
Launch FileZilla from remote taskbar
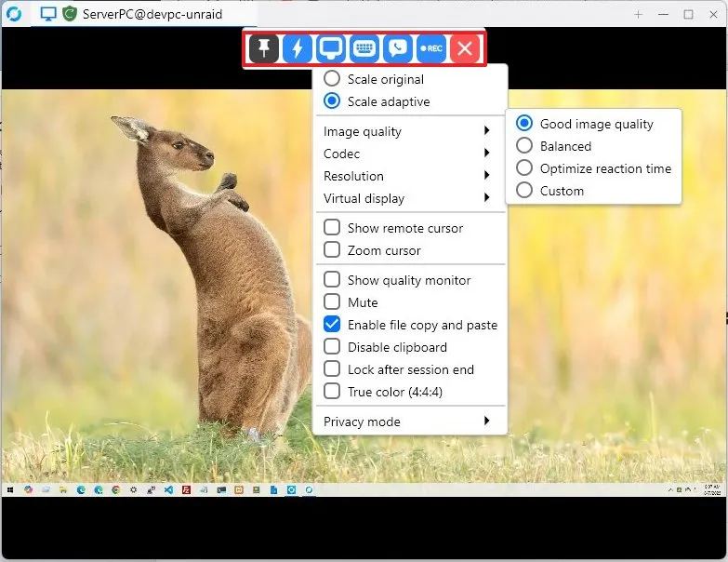click(x=186, y=489)
